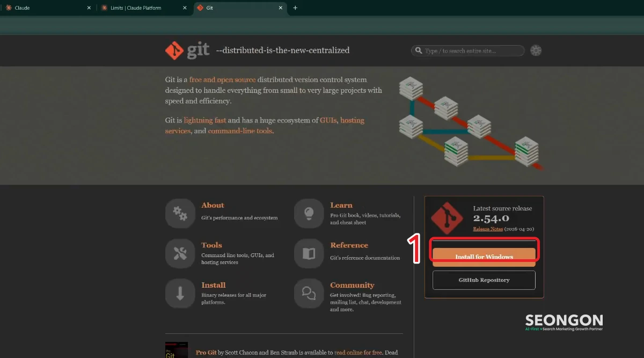Image resolution: width=644 pixels, height=358 pixels.
Task: Focus the 'search entire site' field
Action: [468, 51]
